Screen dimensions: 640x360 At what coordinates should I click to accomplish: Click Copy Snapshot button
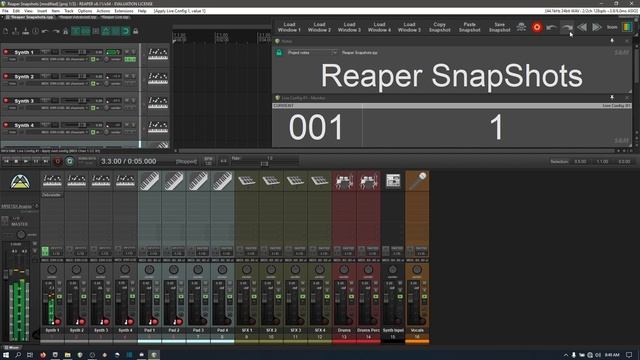click(440, 27)
